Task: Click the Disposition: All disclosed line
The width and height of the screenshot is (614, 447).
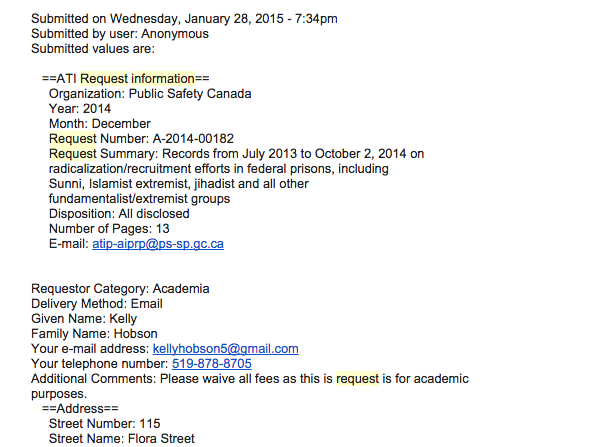Action: click(119, 213)
